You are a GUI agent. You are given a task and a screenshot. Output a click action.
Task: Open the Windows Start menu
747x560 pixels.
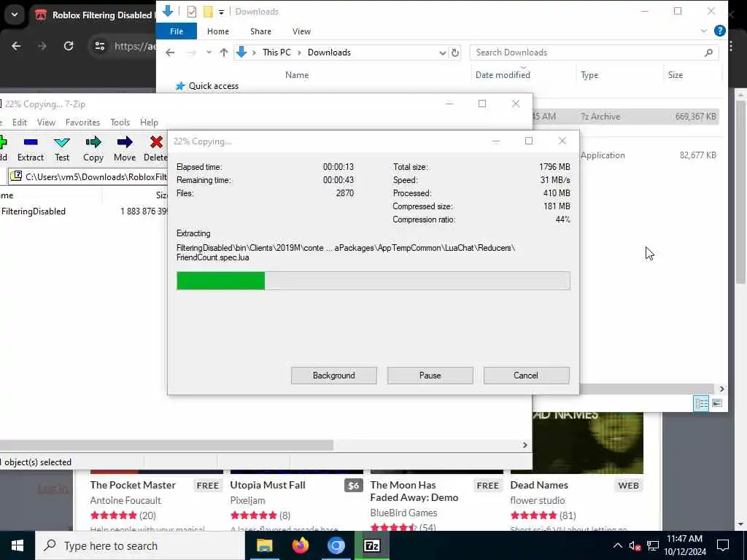click(x=18, y=545)
